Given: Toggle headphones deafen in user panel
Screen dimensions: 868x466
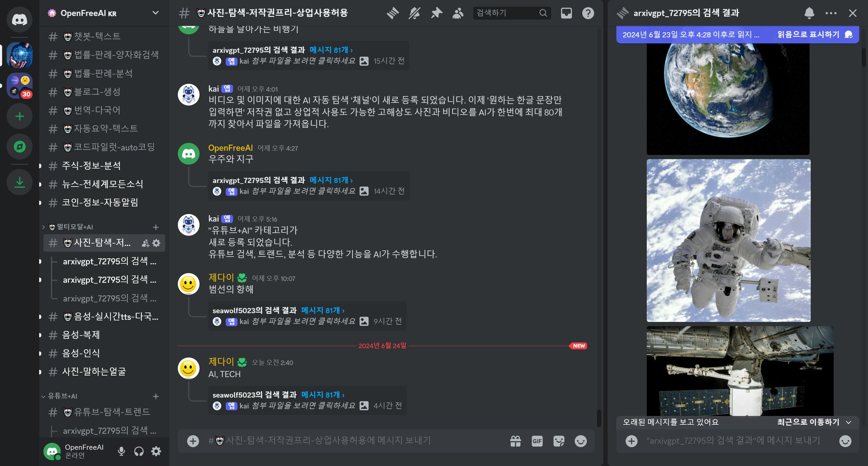Looking at the screenshot, I should 139,451.
